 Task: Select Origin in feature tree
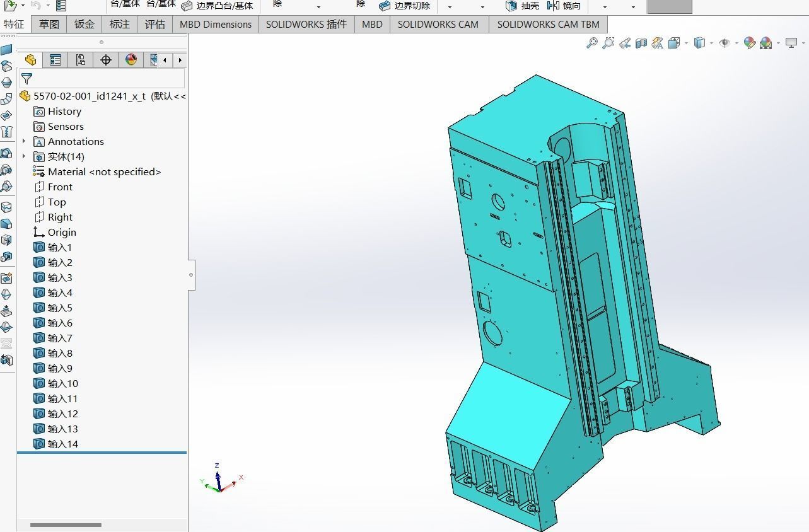(x=62, y=232)
